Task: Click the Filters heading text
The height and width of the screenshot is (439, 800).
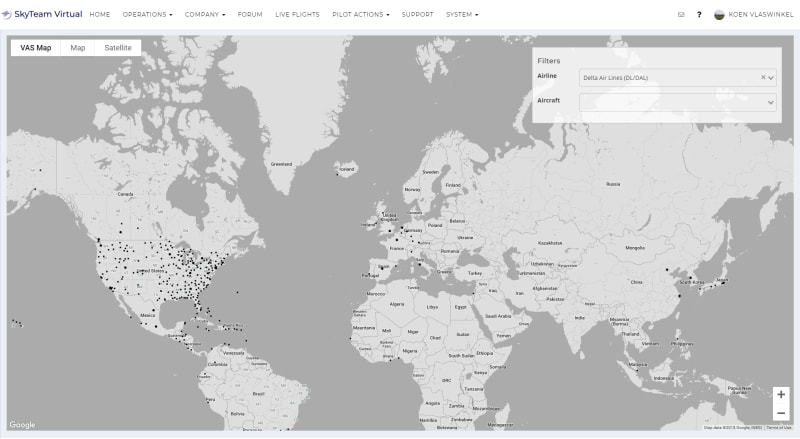Action: pos(549,61)
